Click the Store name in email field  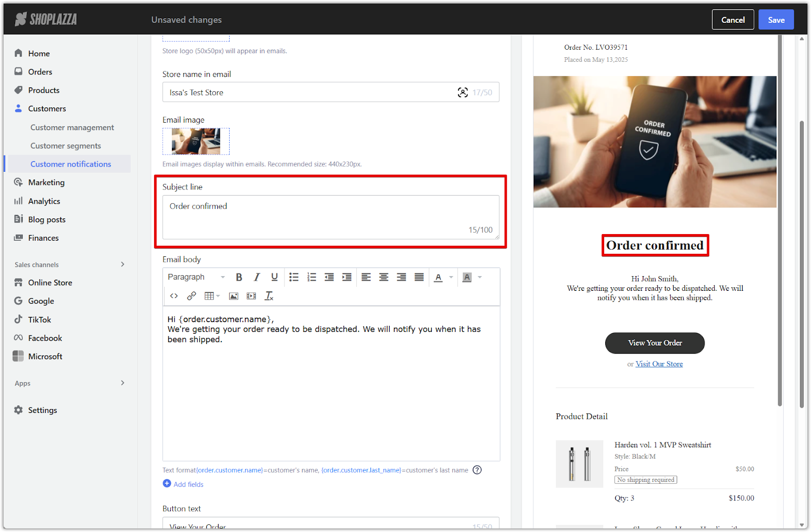coord(330,92)
